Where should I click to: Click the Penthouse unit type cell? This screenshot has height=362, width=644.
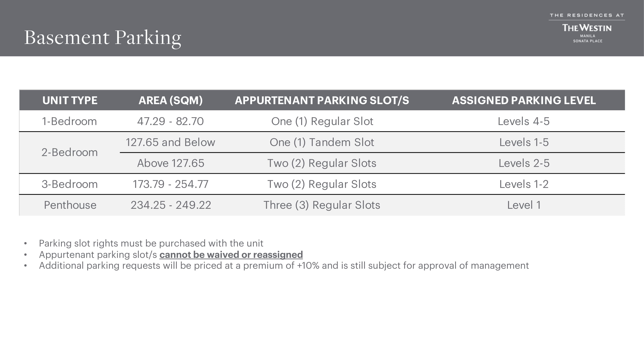pos(70,205)
